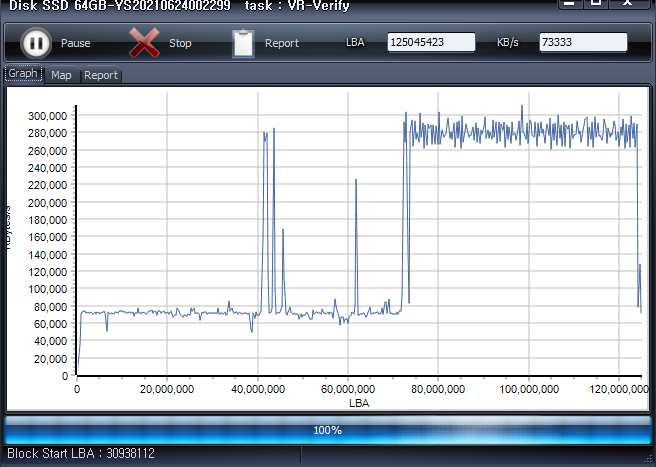Screen dimensions: 656x467
Task: Click the LBA value input field
Action: tap(430, 43)
